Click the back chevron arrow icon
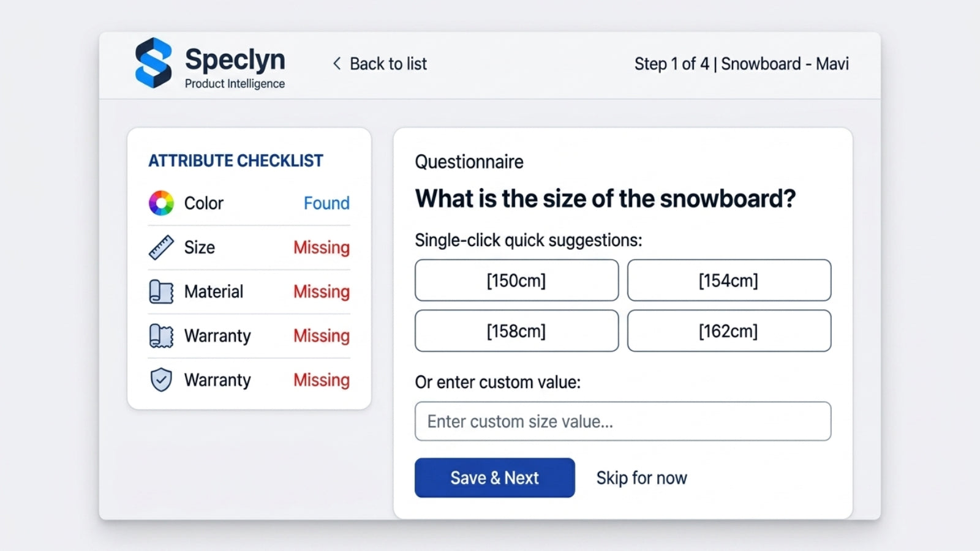This screenshot has width=980, height=551. pyautogui.click(x=337, y=64)
